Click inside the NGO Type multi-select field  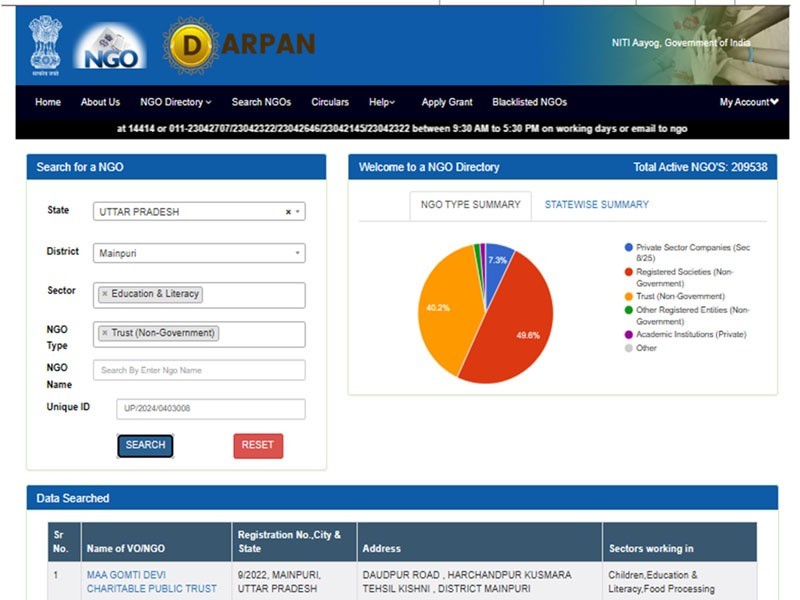(x=199, y=334)
